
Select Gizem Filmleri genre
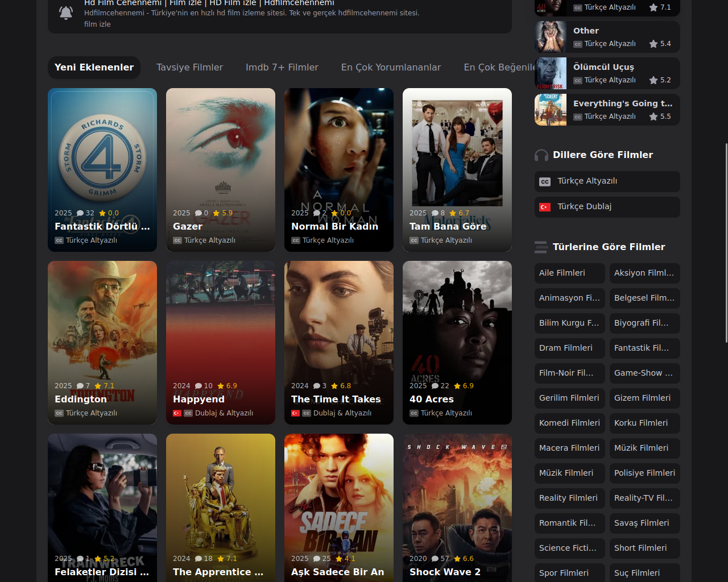(645, 398)
